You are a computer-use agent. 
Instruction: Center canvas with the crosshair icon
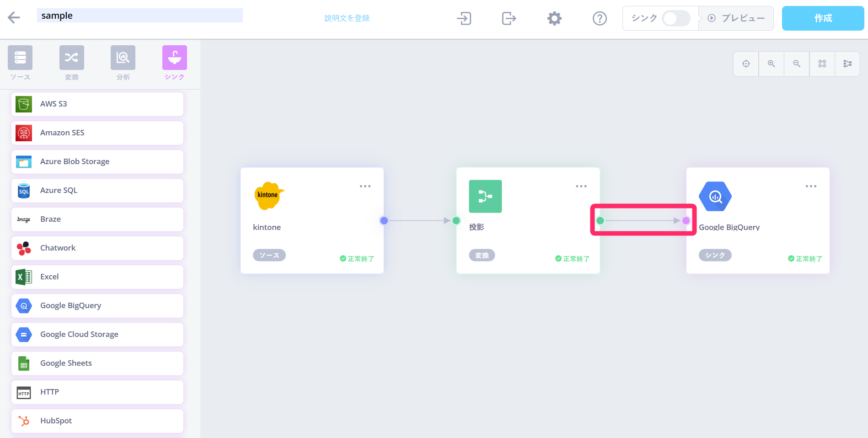point(746,64)
